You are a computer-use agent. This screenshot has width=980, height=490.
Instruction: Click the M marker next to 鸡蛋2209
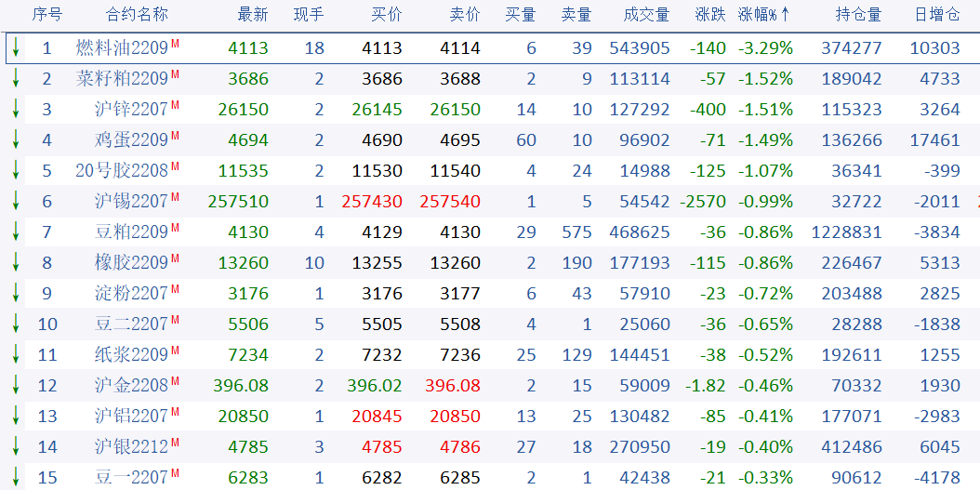click(175, 136)
